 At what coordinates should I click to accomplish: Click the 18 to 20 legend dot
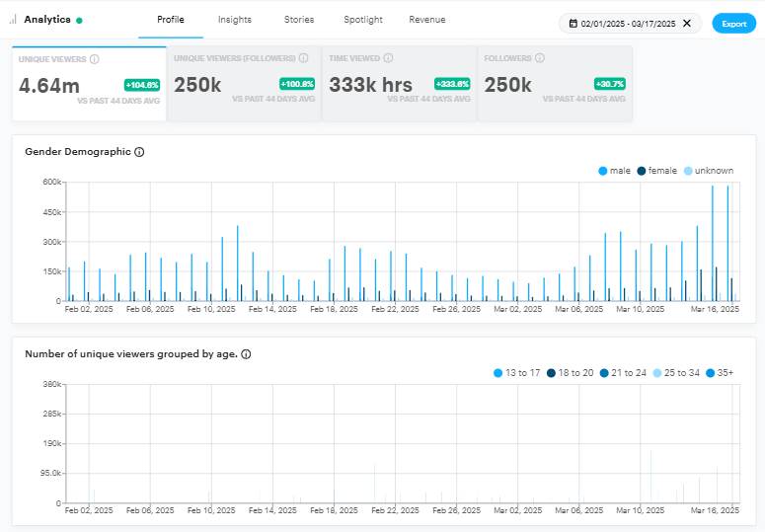click(x=551, y=373)
